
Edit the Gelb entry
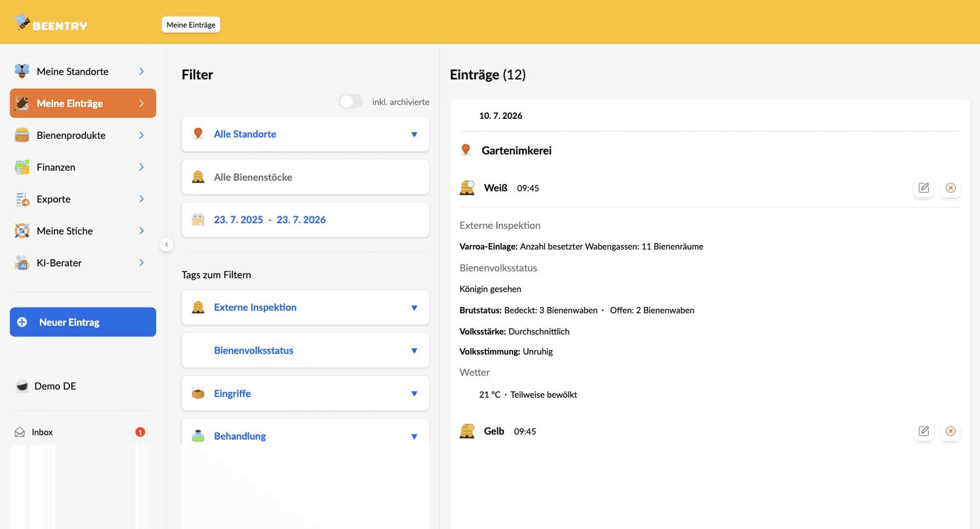point(924,431)
